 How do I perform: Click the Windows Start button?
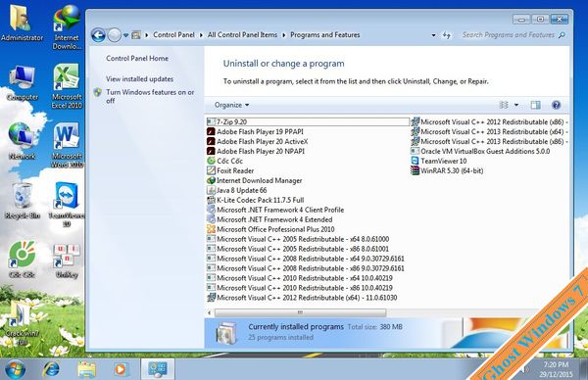(15, 369)
